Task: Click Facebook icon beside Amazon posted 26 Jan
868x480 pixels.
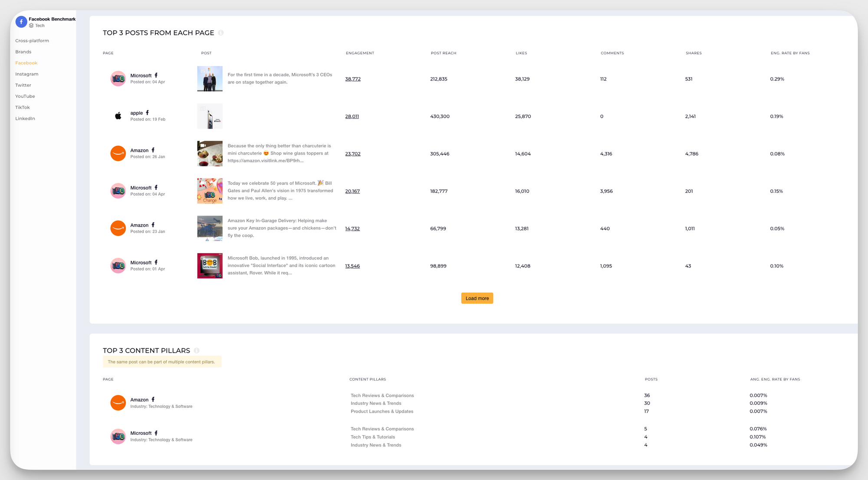Action: (153, 150)
